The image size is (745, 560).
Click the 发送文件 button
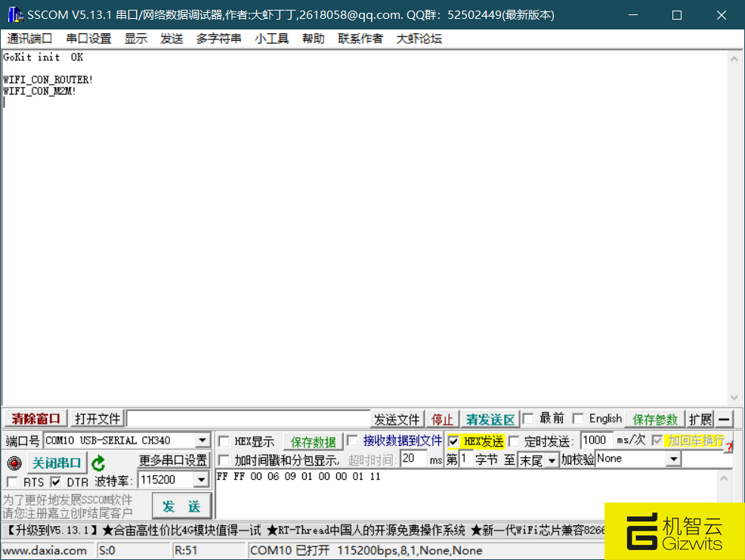pos(397,419)
